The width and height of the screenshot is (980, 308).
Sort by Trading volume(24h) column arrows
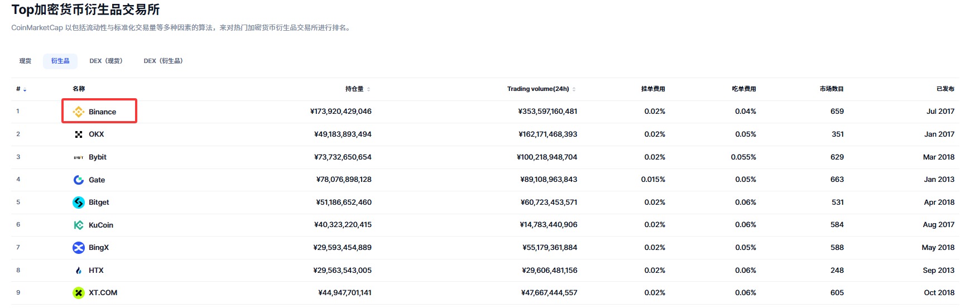574,89
